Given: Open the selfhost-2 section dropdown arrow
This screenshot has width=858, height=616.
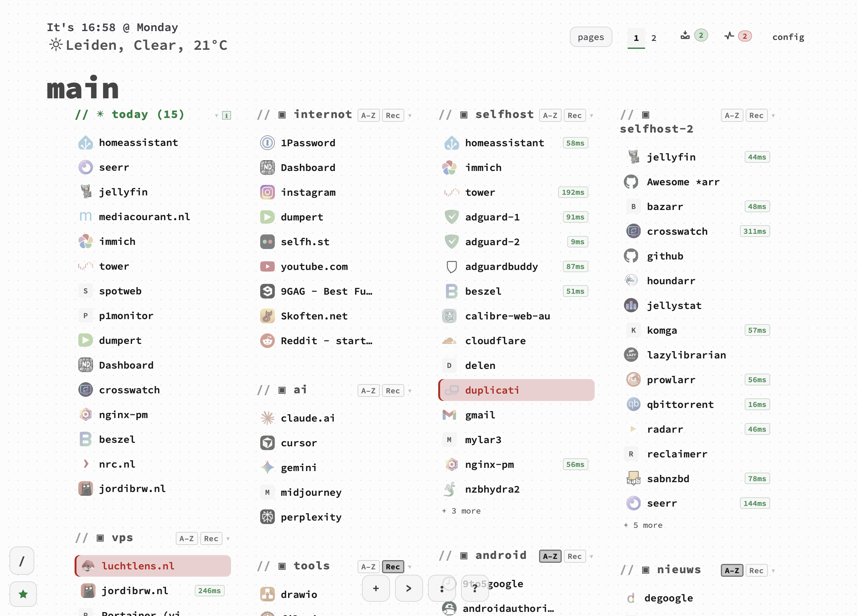Looking at the screenshot, I should pos(773,116).
